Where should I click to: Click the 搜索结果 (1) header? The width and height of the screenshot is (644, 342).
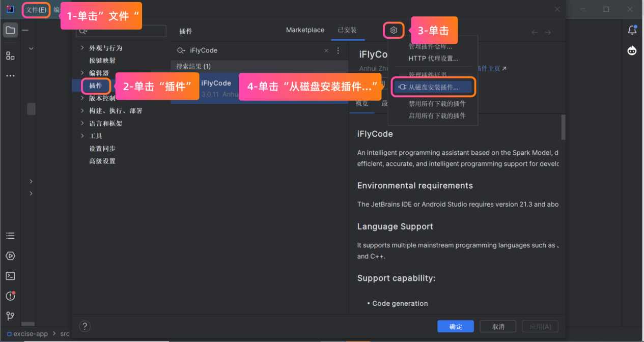pos(193,67)
